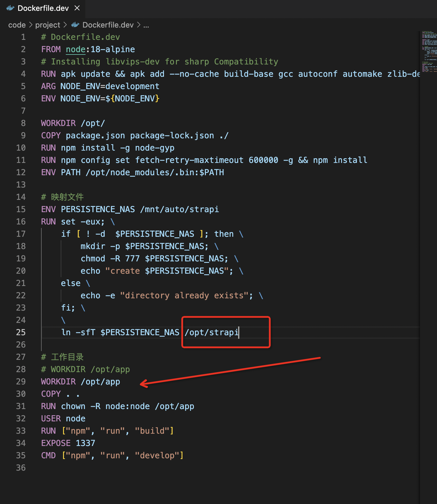Open the "project" breadcrumb folder

[48, 25]
